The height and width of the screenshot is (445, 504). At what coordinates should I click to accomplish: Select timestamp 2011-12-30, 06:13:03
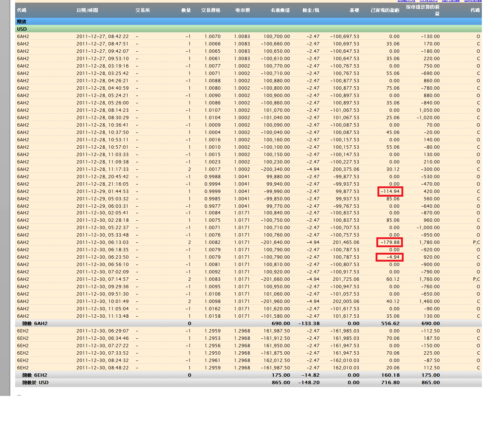[x=103, y=242]
